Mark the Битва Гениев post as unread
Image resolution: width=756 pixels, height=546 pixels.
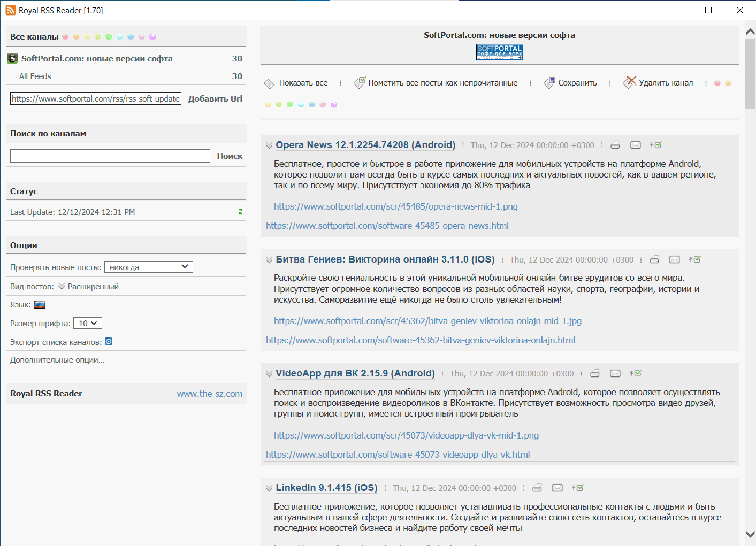point(695,259)
